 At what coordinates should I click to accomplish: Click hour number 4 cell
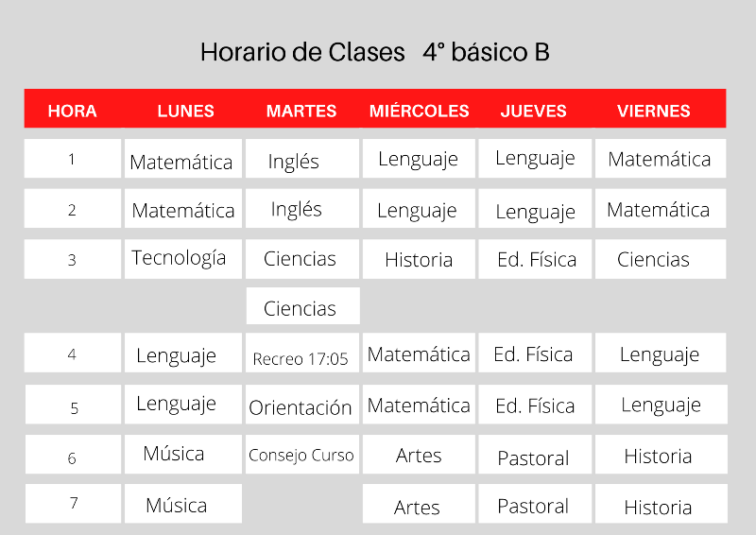click(x=72, y=354)
